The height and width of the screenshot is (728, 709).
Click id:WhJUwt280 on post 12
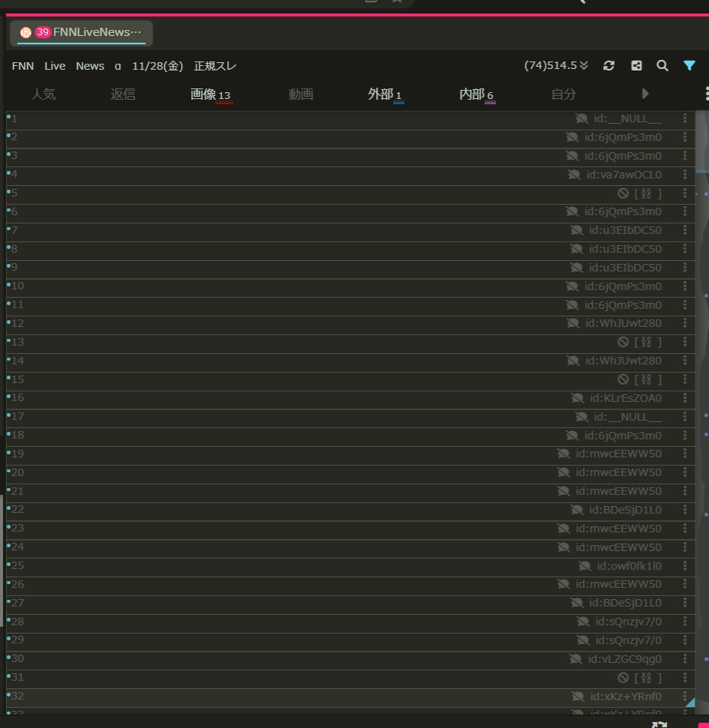(x=623, y=324)
